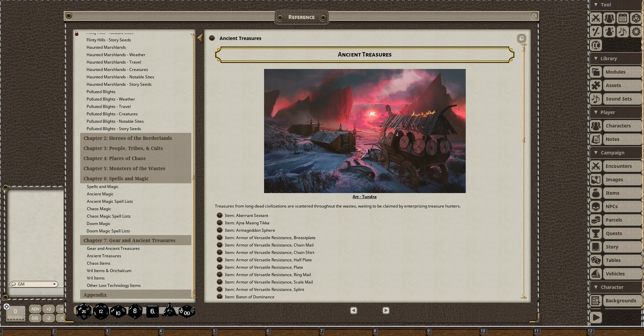Toggle the lock on the reference index
This screenshot has width=644, height=336.
(77, 33)
